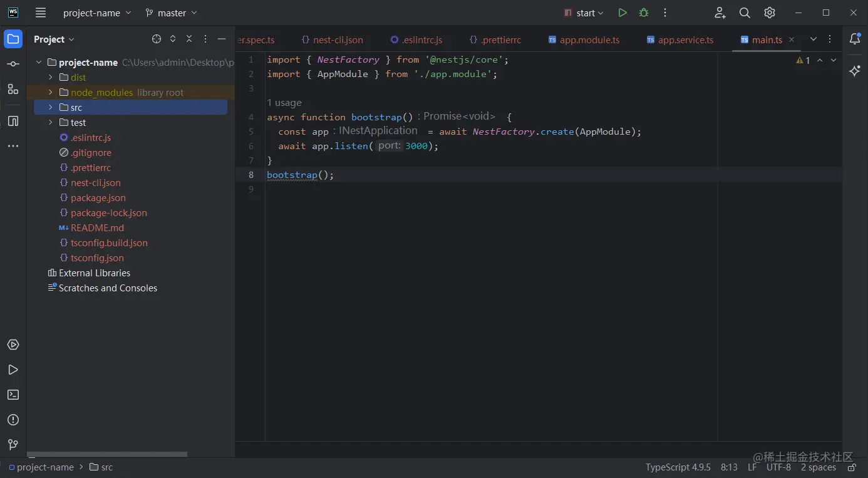Open the AI Assistant panel
This screenshot has height=478, width=868.
click(x=855, y=71)
